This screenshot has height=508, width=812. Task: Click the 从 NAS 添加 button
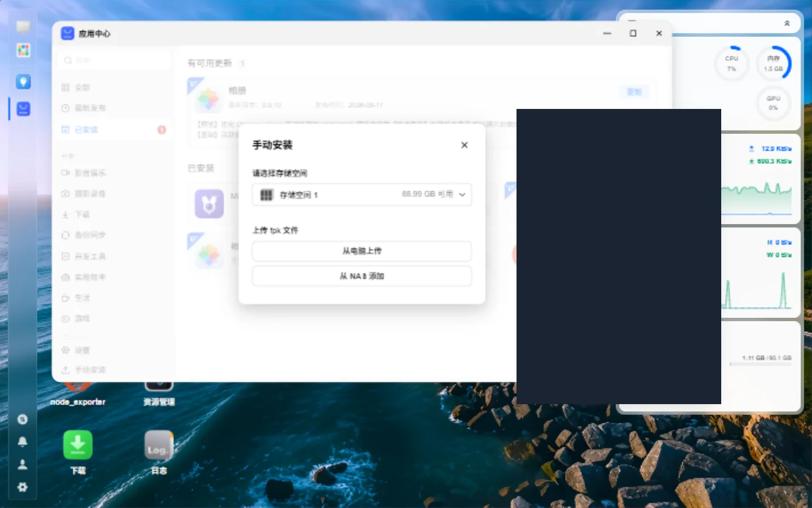pyautogui.click(x=362, y=276)
